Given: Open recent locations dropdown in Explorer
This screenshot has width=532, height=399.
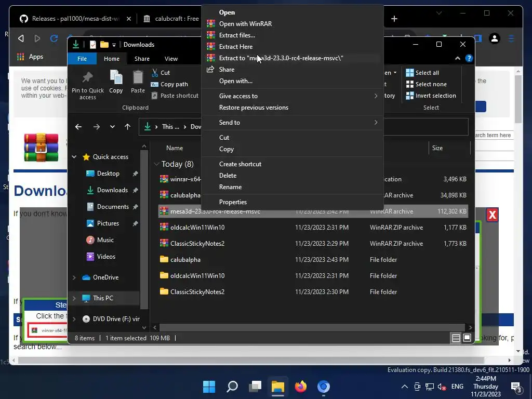Looking at the screenshot, I should [112, 127].
